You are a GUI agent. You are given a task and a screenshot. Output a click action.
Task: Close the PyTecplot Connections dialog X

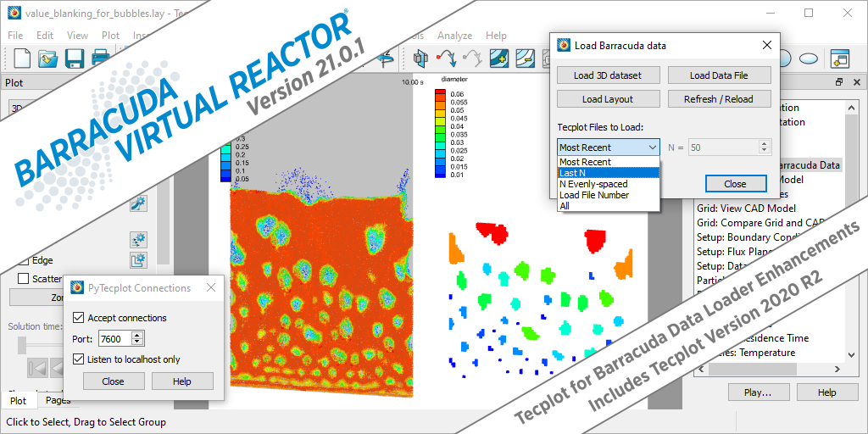tap(211, 288)
